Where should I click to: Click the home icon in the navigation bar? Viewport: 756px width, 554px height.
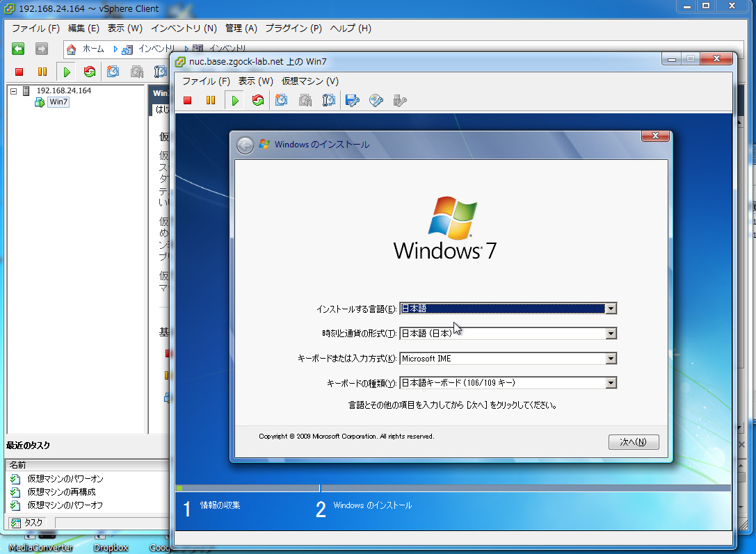tap(72, 49)
